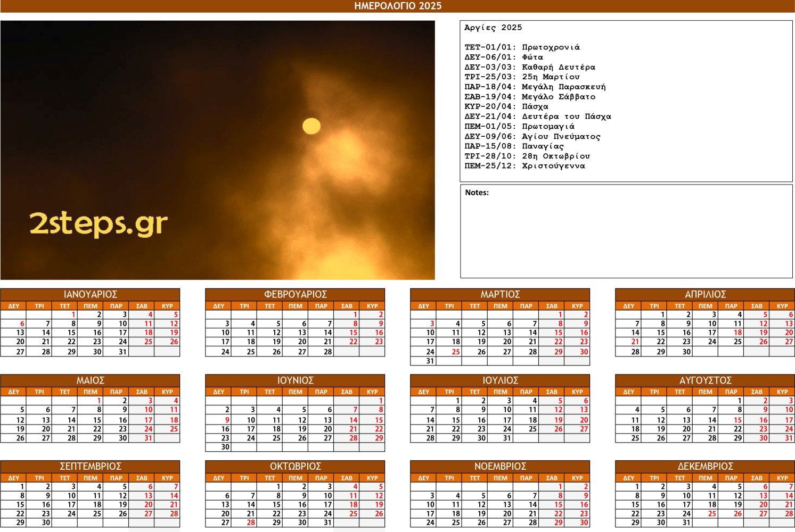795x532 pixels.
Task: Select red day 1 in ΜΑΙΟΣ
Action: coord(90,401)
